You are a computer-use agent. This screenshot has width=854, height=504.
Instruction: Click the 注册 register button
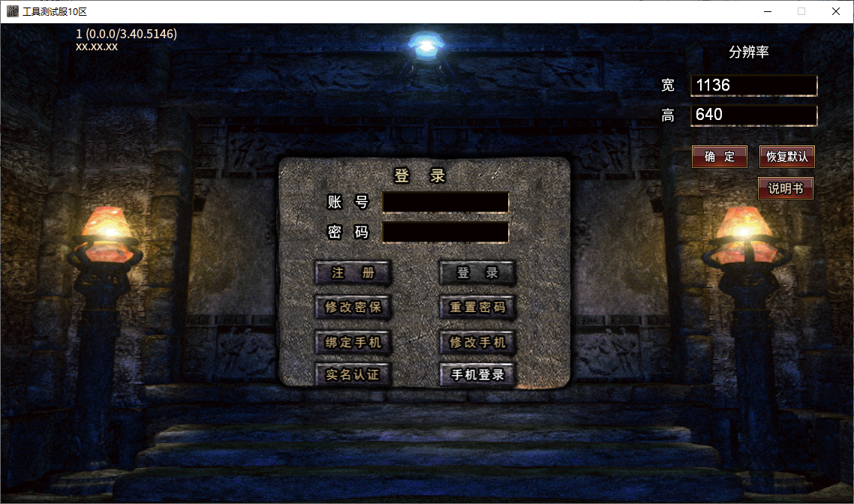(x=353, y=273)
